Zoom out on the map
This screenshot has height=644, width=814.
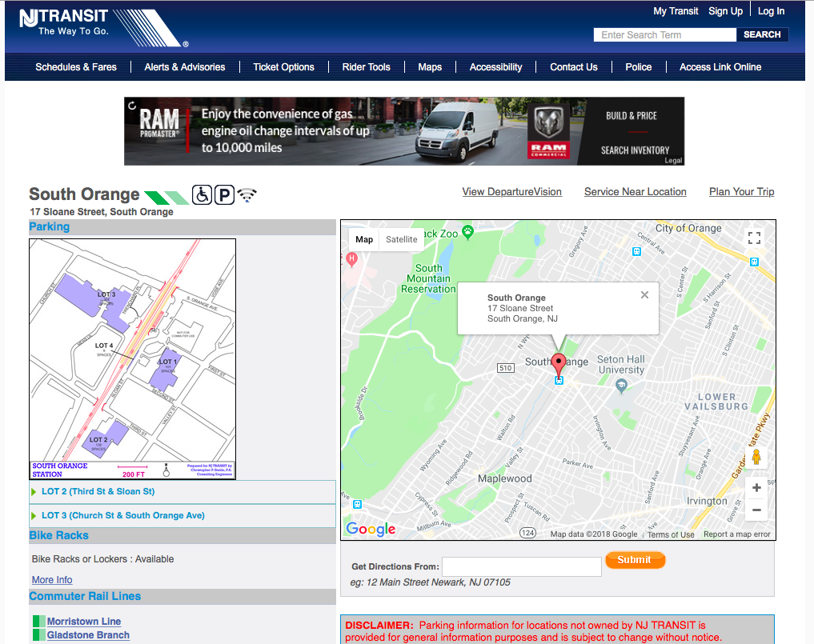(756, 510)
